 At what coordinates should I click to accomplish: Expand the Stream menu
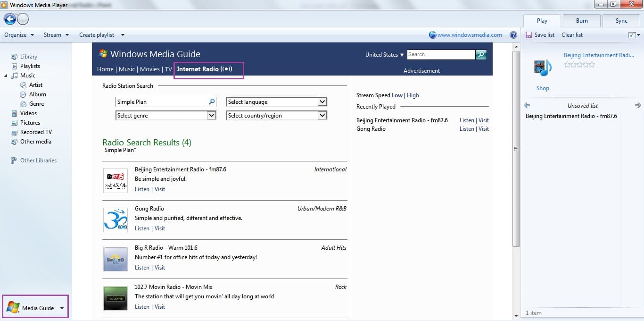57,35
